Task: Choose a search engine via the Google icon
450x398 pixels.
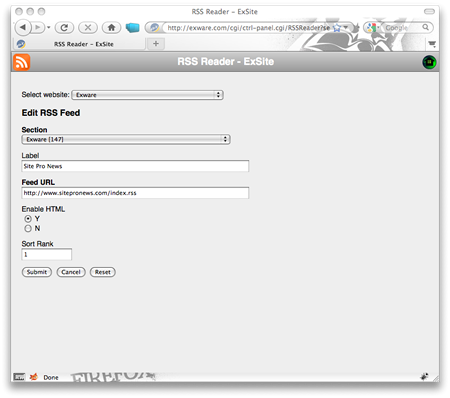Action: (x=372, y=28)
